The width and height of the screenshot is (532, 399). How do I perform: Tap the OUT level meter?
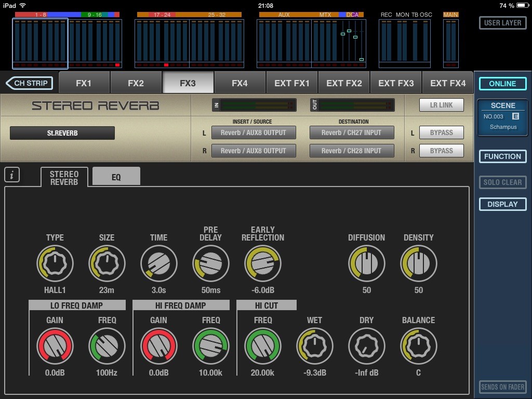[352, 105]
